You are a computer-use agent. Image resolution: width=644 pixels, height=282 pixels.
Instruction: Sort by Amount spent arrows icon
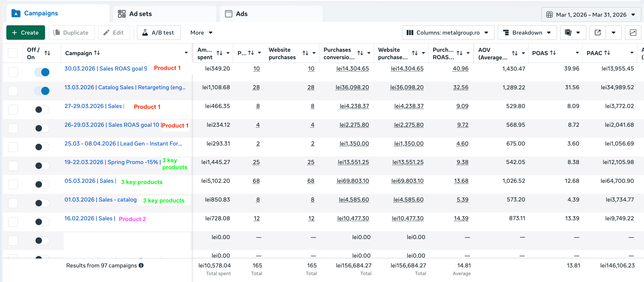point(219,53)
